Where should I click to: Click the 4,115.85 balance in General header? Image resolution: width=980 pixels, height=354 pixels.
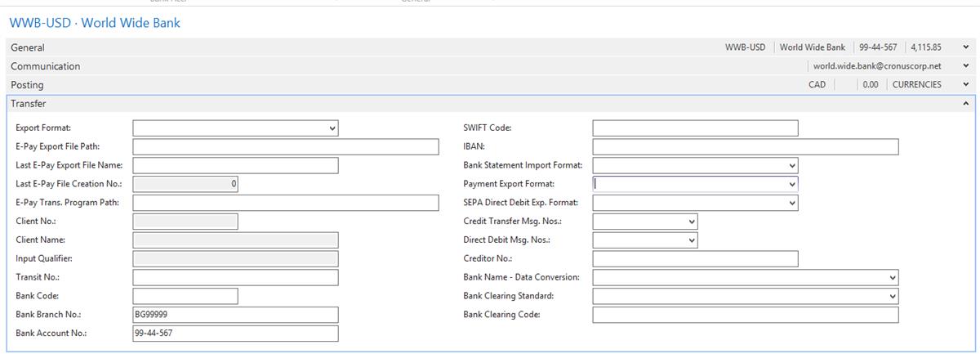coord(926,47)
